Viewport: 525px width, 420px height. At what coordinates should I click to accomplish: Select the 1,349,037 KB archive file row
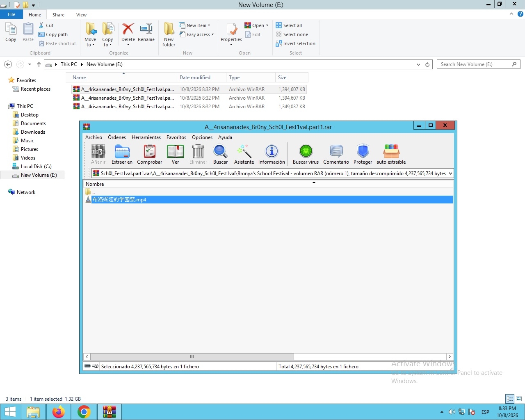[189, 107]
